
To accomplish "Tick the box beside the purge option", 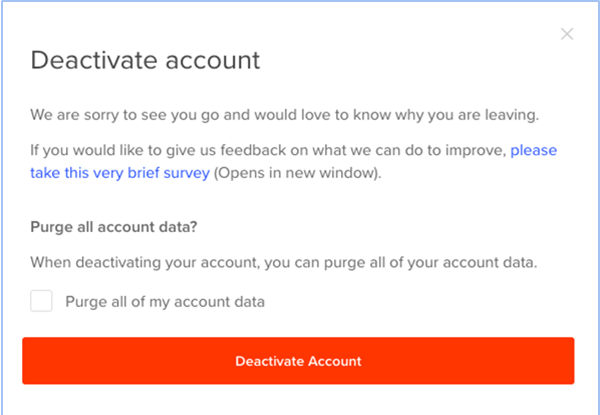I will 41,300.
